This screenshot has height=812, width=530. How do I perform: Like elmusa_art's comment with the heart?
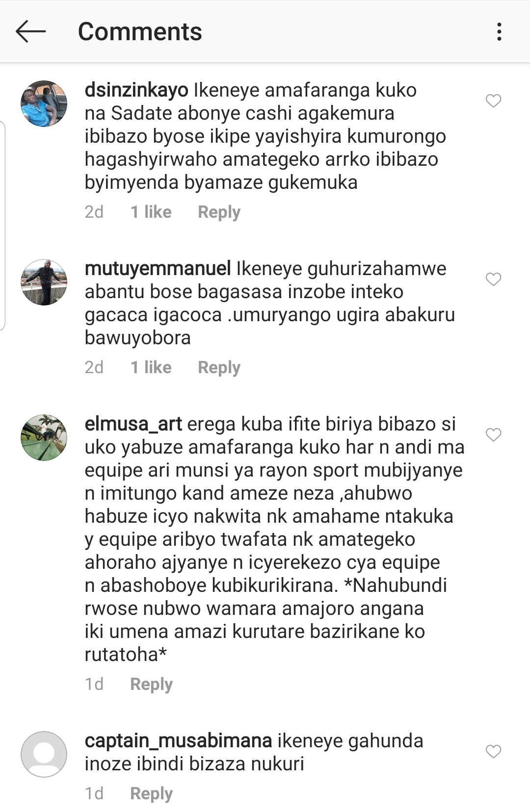493,435
